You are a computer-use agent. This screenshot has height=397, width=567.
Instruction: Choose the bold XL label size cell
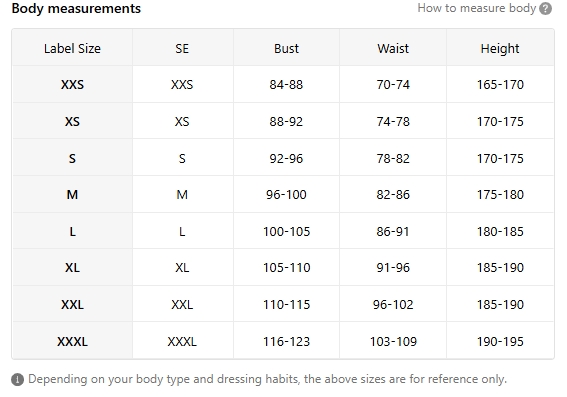72,268
